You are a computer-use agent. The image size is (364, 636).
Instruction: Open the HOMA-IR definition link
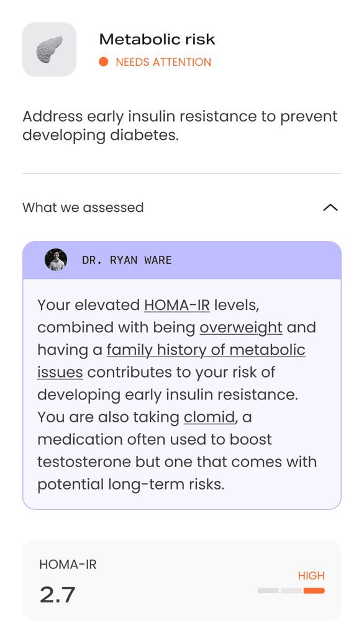177,305
